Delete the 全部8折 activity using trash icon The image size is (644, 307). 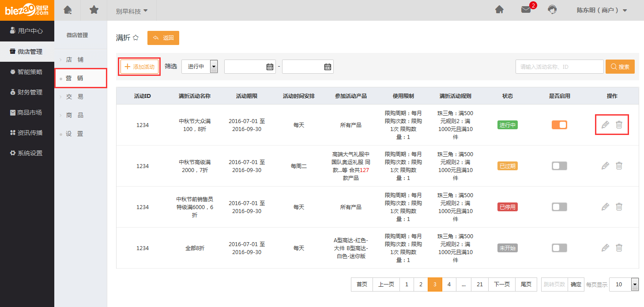click(619, 248)
